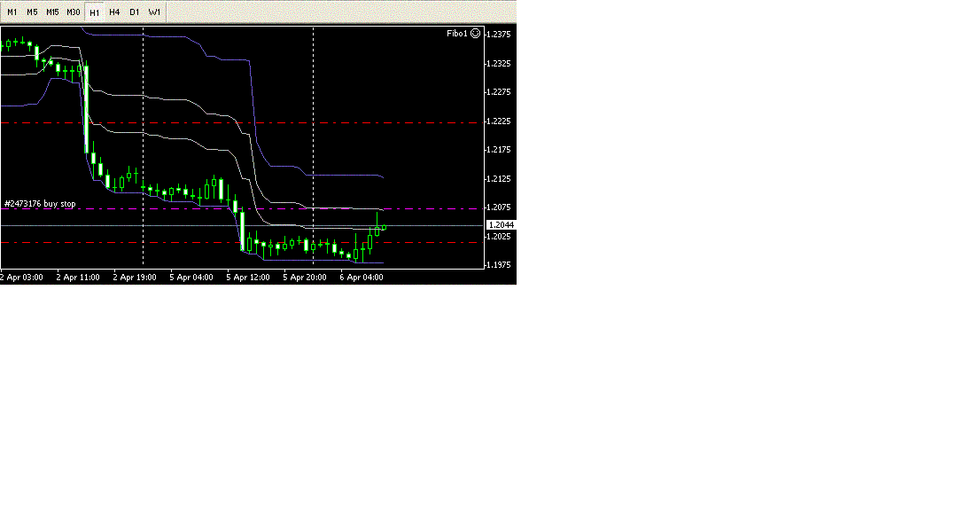Click the Fibo1 expert advisor smiley icon

tap(476, 33)
